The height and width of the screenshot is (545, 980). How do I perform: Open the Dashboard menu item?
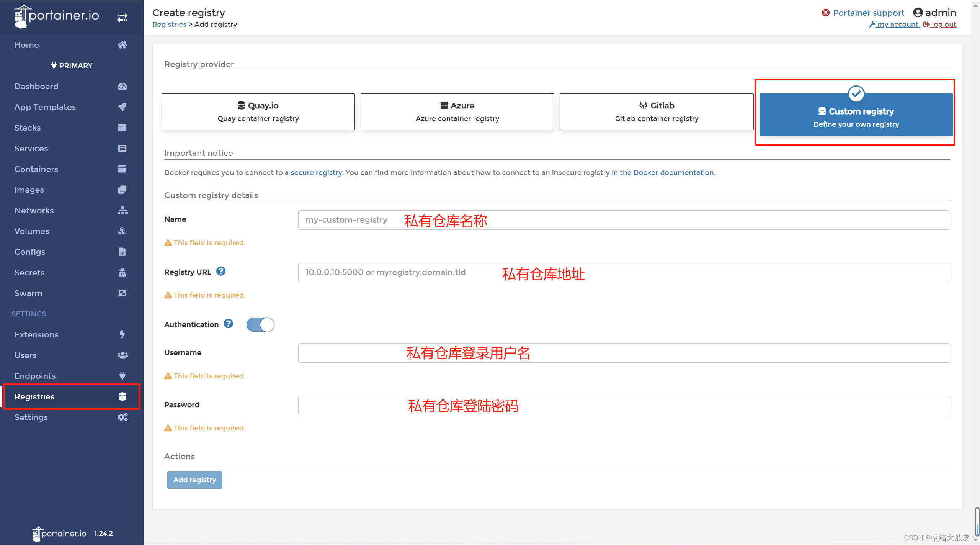71,86
